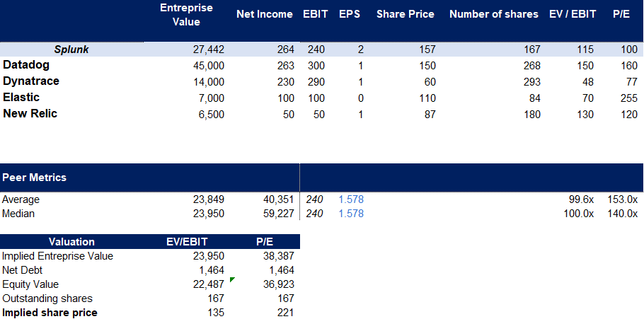644x319 pixels.
Task: Click median P/E multiple 140.0x
Action: point(622,214)
